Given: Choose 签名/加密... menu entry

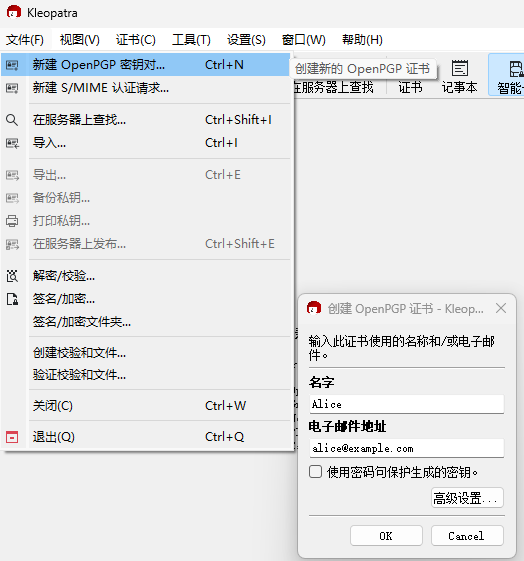Looking at the screenshot, I should pyautogui.click(x=145, y=299).
